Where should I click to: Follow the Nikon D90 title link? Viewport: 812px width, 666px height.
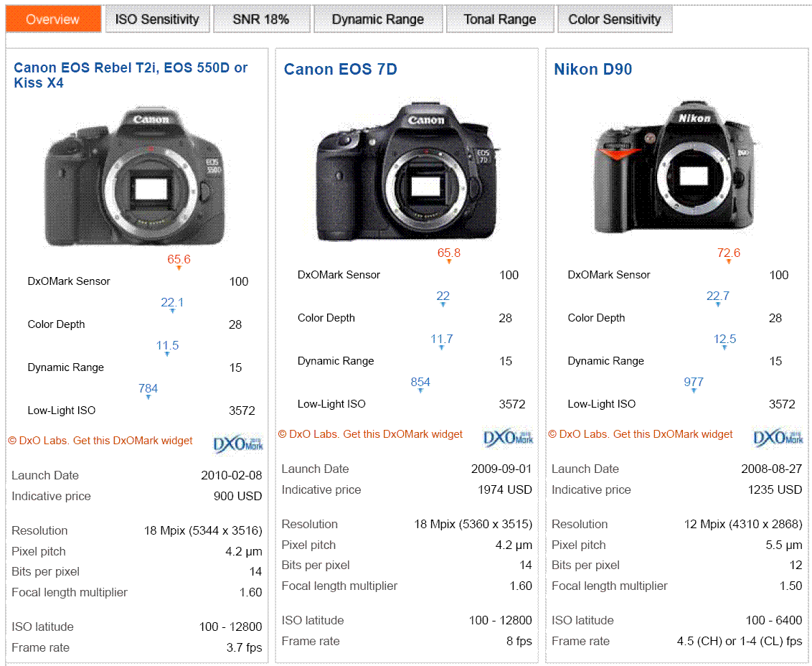click(x=593, y=69)
